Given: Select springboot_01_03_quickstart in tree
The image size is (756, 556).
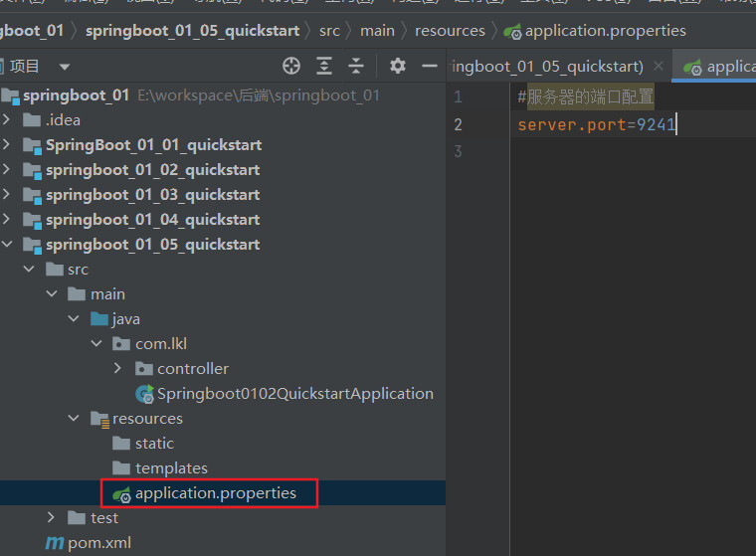Looking at the screenshot, I should pos(153,195).
